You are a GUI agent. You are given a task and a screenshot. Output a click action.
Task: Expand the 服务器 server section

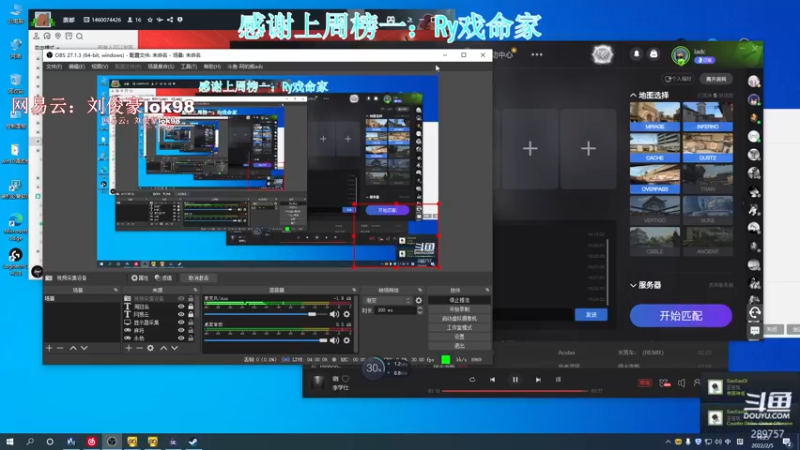pos(633,285)
